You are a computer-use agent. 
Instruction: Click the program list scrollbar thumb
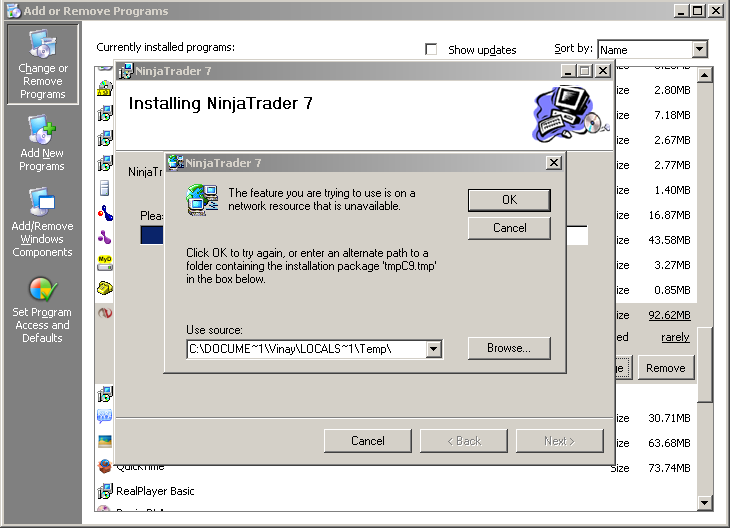click(705, 365)
